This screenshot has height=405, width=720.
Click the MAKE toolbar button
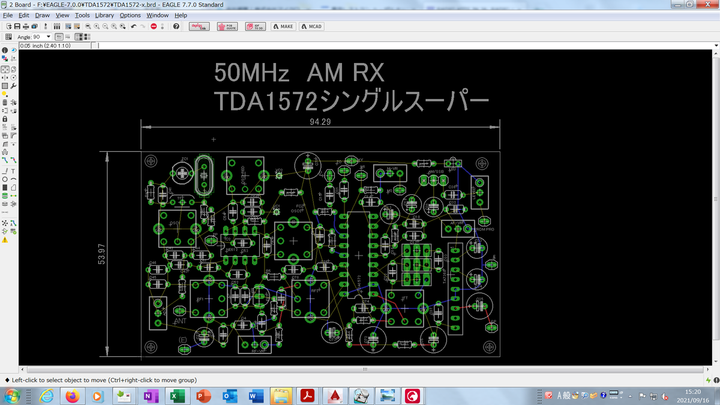pos(283,26)
